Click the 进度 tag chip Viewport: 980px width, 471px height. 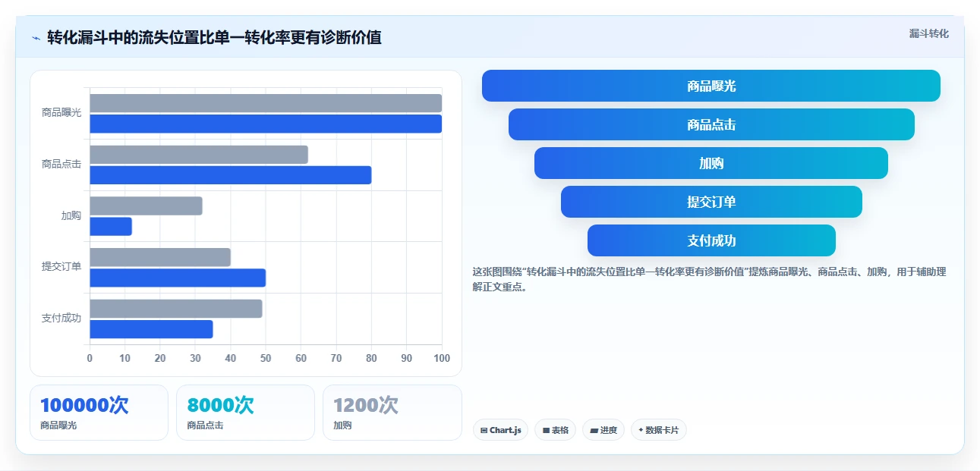(603, 430)
